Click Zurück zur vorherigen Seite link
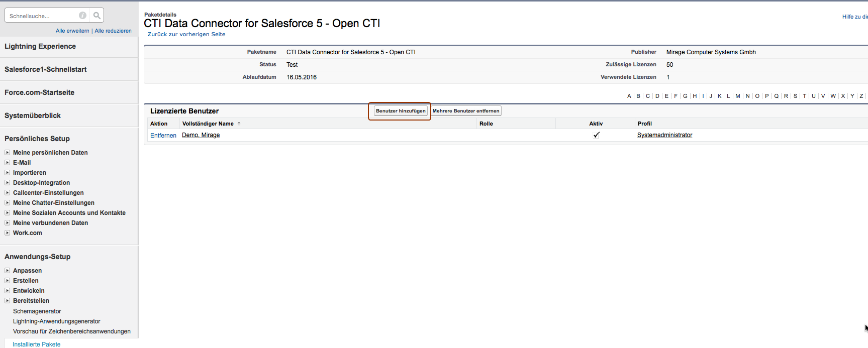 point(186,34)
